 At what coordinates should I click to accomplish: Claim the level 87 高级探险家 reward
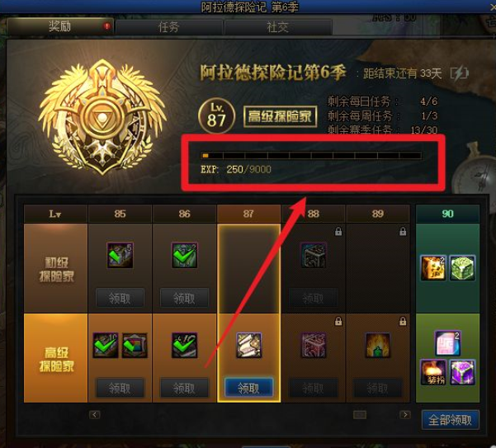pyautogui.click(x=248, y=388)
